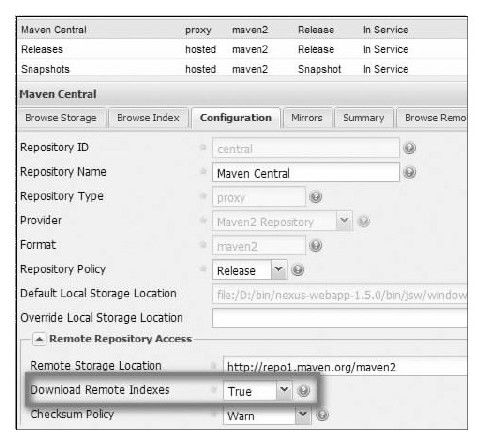Switch to the Browse Storage tab

tap(61, 118)
